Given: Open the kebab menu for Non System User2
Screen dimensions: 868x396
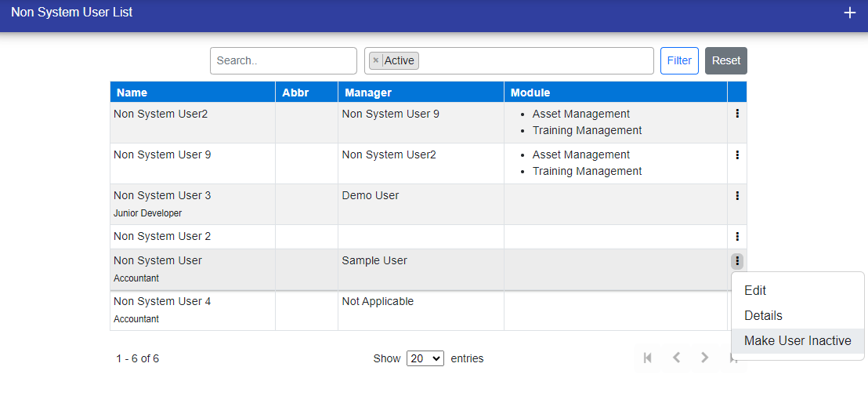Looking at the screenshot, I should pyautogui.click(x=737, y=114).
